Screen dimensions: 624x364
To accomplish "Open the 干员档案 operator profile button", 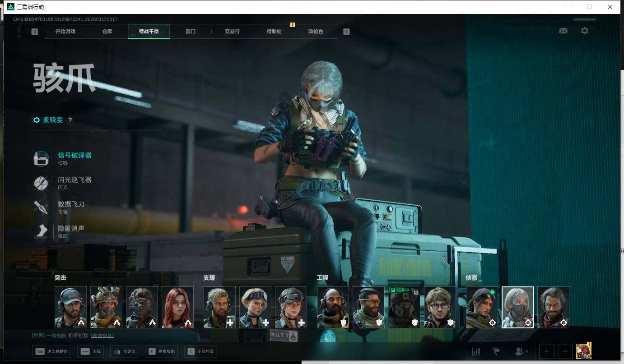I will click(x=201, y=351).
